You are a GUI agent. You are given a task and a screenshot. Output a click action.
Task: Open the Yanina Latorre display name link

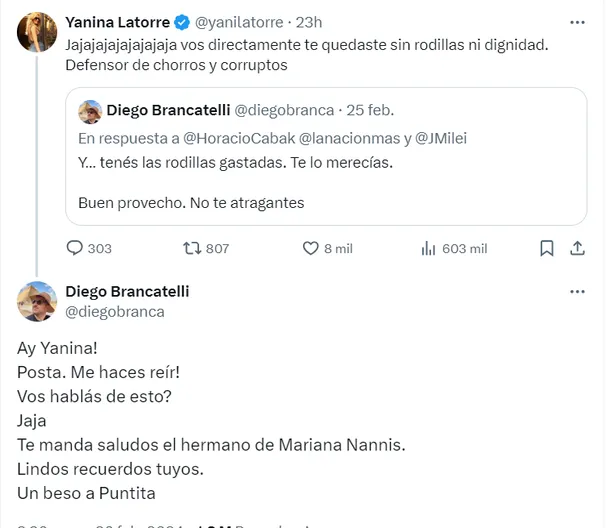(x=113, y=21)
